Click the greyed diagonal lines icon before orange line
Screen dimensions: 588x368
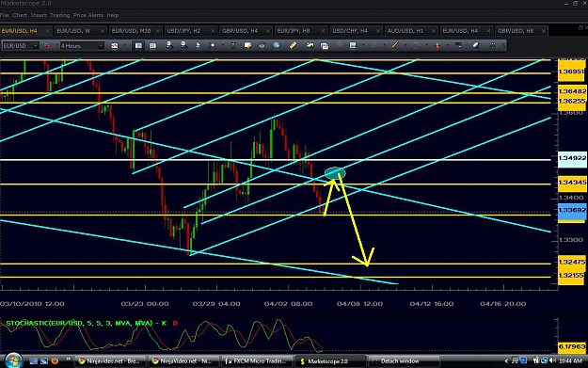click(x=373, y=45)
